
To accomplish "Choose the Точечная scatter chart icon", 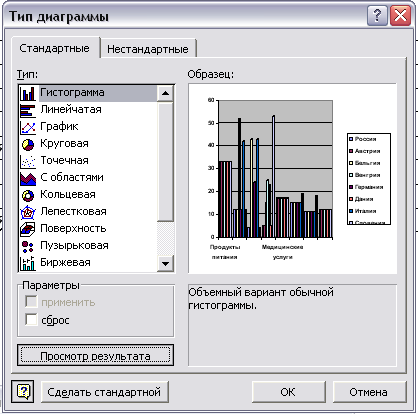I will 28,161.
